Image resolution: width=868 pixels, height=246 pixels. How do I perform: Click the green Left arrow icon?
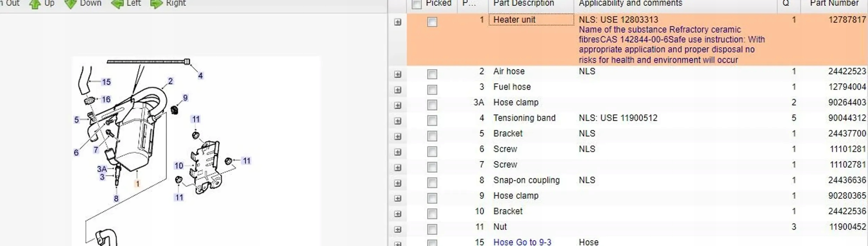pos(117,4)
